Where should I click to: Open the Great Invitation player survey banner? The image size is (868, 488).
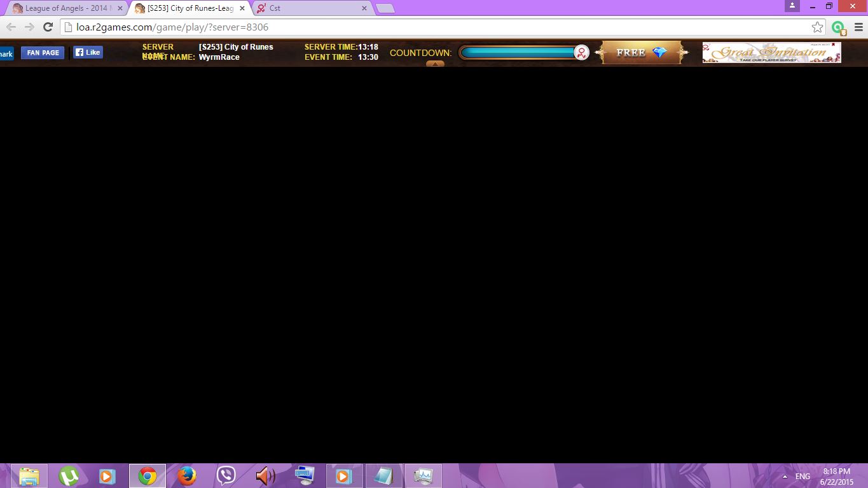(771, 53)
